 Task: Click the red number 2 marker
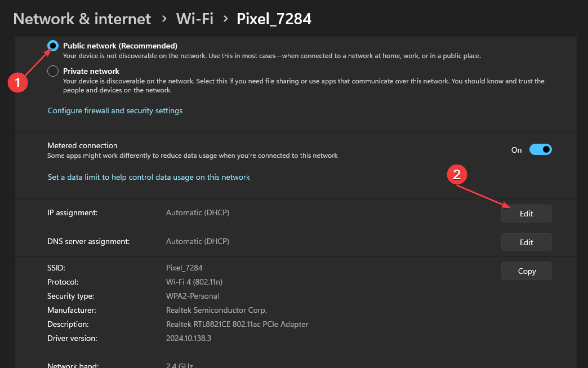coord(457,175)
